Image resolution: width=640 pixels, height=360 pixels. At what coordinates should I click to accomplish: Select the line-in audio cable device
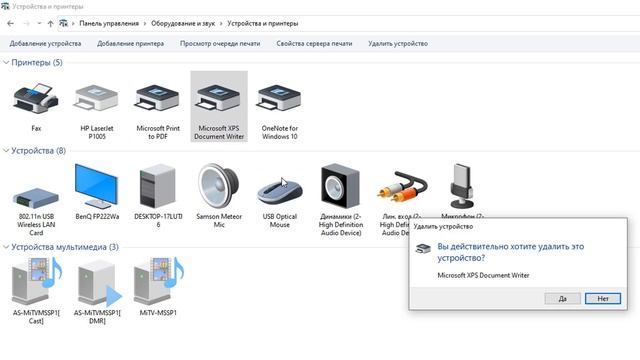(x=402, y=188)
